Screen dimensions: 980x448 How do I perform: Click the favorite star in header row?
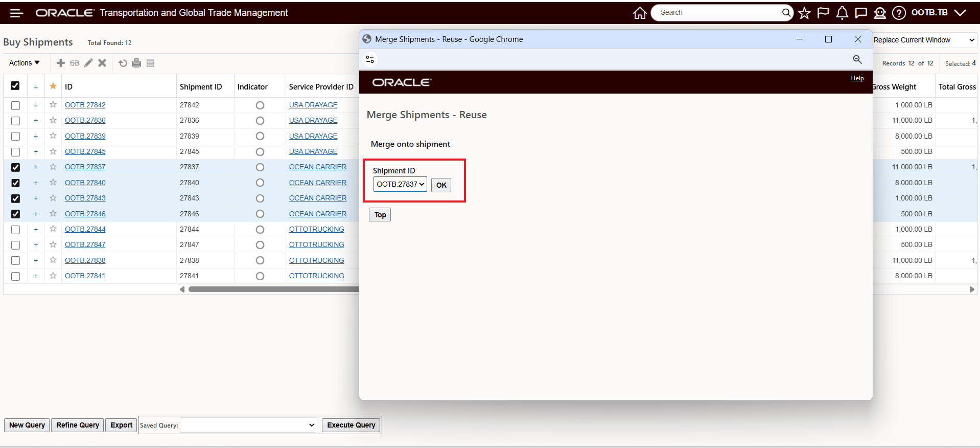point(53,86)
